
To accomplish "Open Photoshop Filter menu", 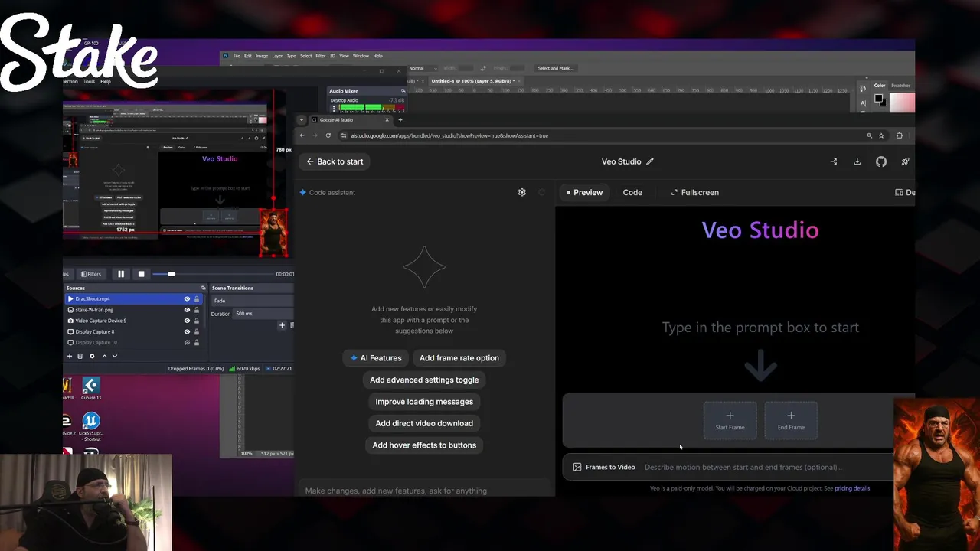I will [321, 56].
